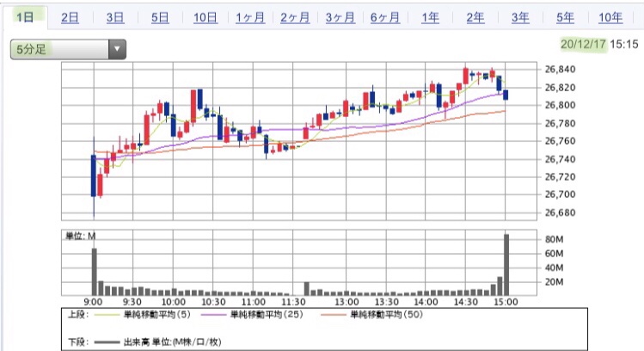Image resolution: width=644 pixels, height=351 pixels.
Task: Click the 15:15 timestamp
Action: pos(624,44)
